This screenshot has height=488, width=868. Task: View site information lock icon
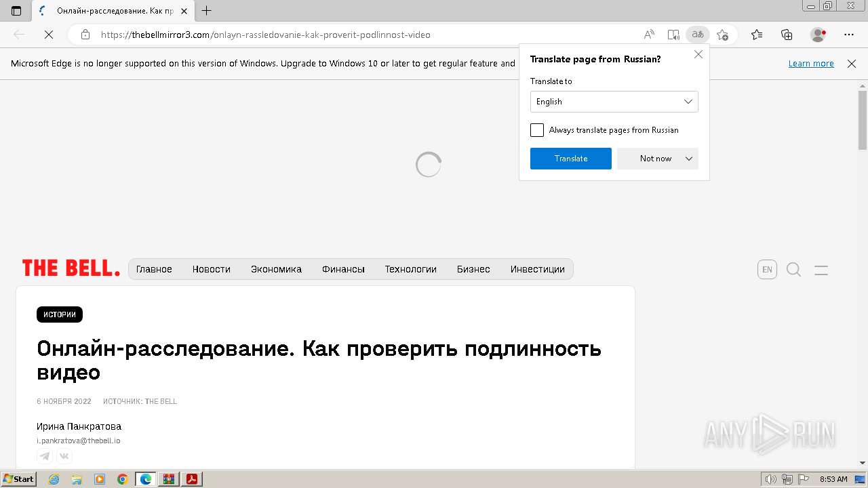point(85,35)
